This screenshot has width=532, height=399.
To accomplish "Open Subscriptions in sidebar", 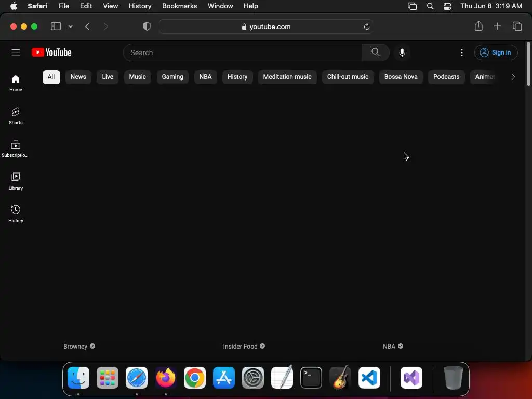I will (x=16, y=149).
